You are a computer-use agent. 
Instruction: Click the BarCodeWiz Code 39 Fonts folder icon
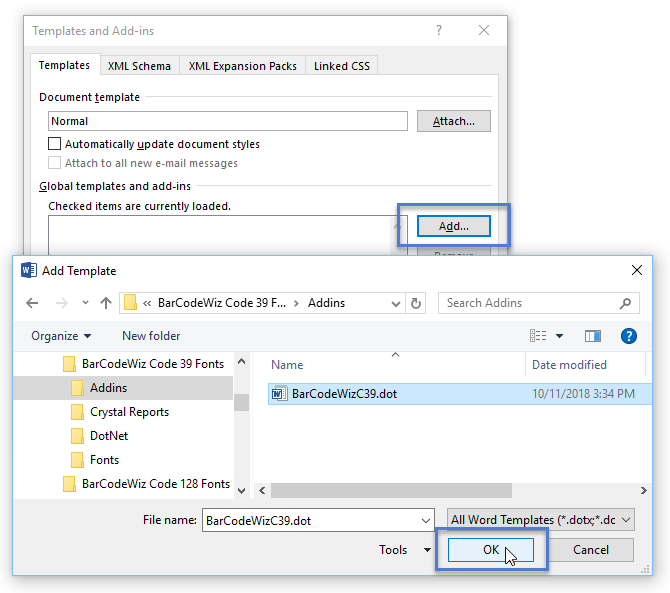[x=69, y=364]
